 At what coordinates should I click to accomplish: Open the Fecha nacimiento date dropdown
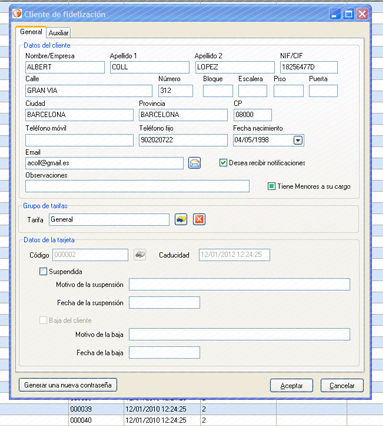(298, 140)
